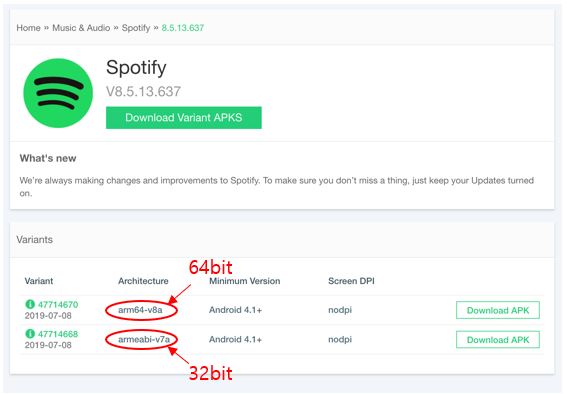Download APK for arm64-v8a variant
Screen dimensions: 567x394
point(498,310)
